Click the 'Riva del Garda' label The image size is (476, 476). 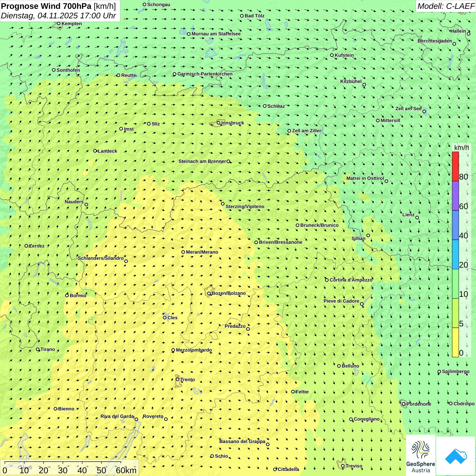(117, 416)
